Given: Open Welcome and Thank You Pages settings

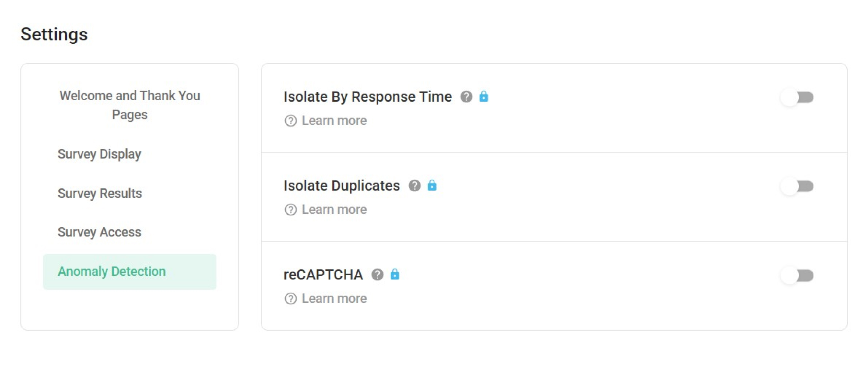Looking at the screenshot, I should (130, 105).
